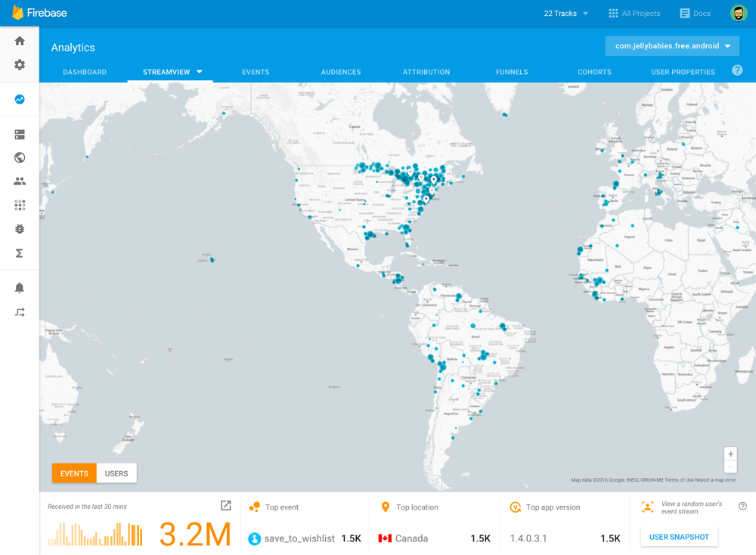Toggle map to USERS view

[x=116, y=473]
